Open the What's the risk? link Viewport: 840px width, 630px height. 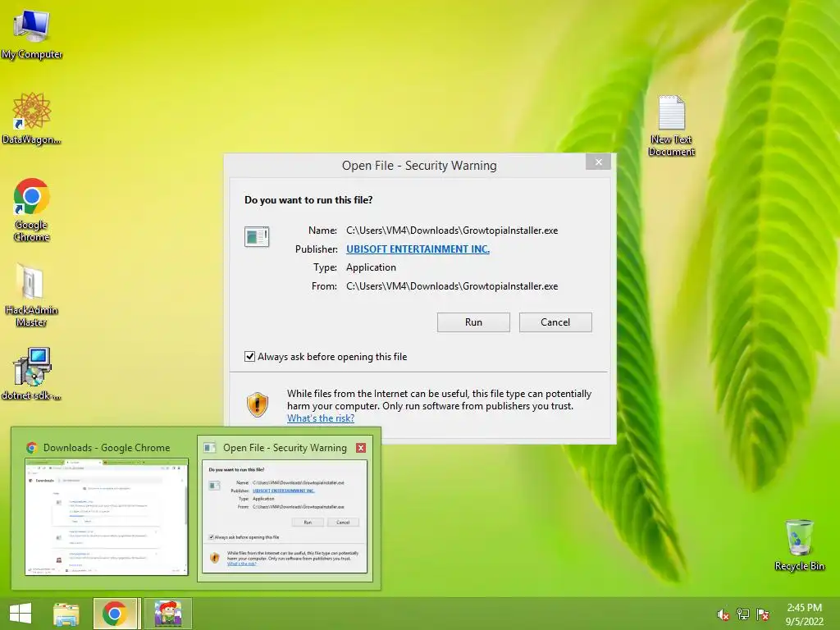click(x=321, y=418)
